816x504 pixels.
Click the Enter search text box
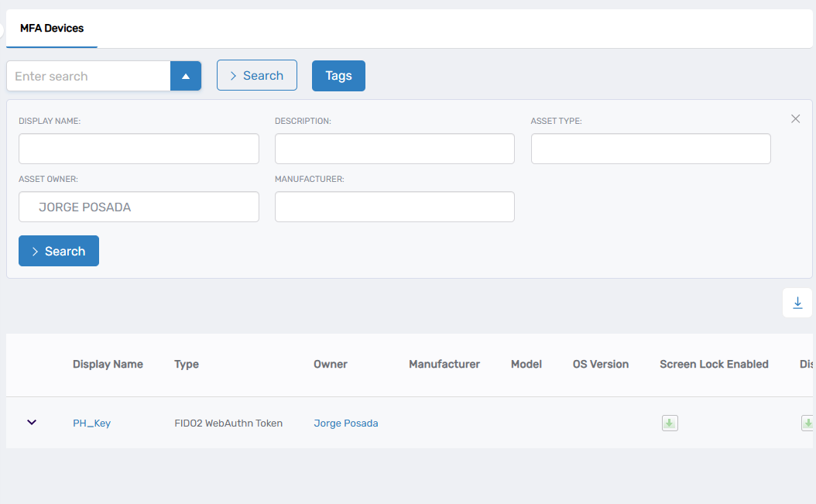88,76
